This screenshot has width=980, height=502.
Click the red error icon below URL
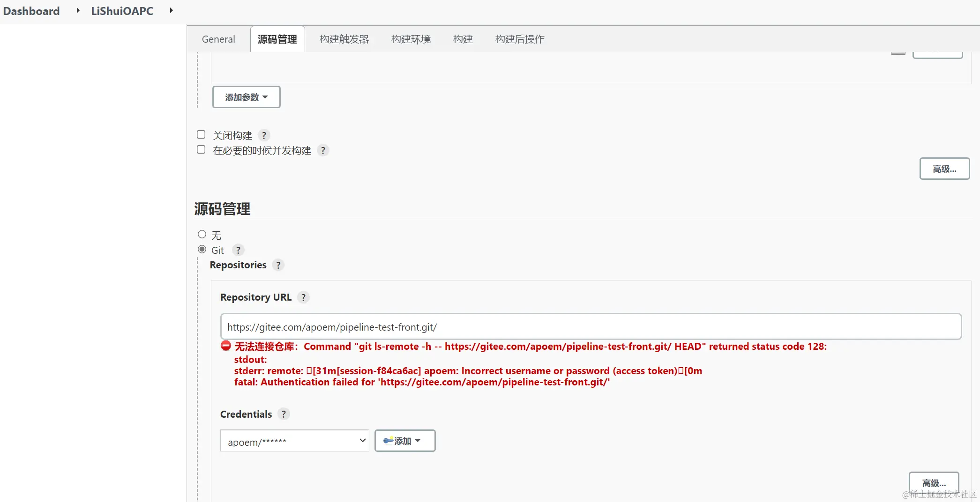(226, 346)
